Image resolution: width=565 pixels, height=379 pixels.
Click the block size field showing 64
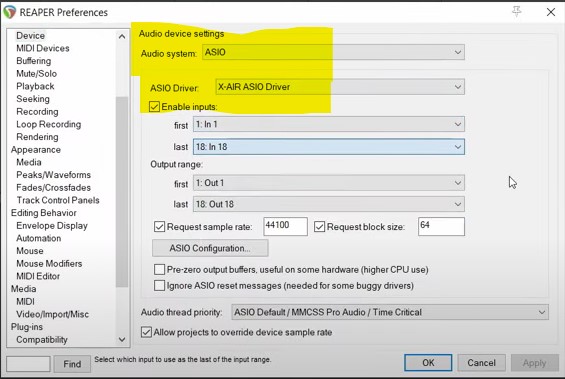click(x=441, y=226)
